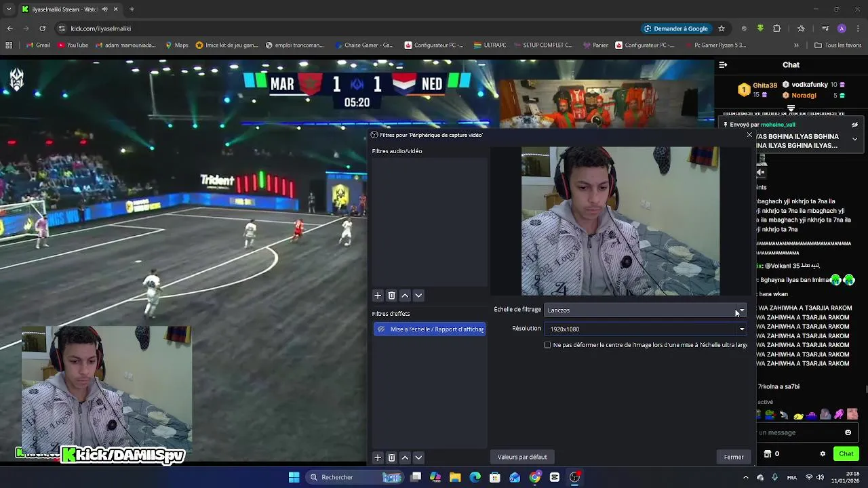Click the vodkafunky leaderboard entry
This screenshot has height=488, width=868.
point(814,85)
